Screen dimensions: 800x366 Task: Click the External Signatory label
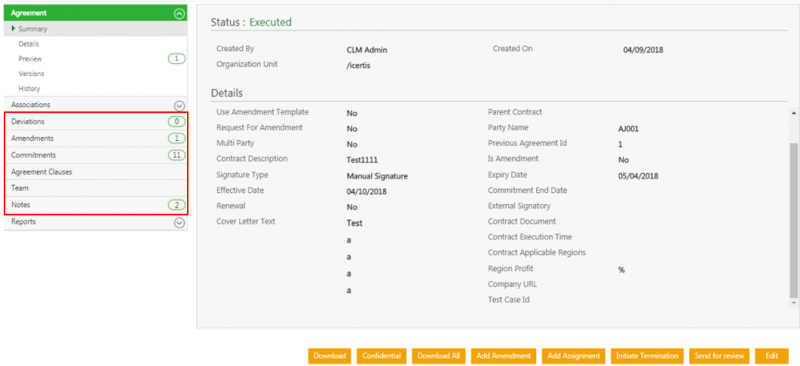coord(519,206)
